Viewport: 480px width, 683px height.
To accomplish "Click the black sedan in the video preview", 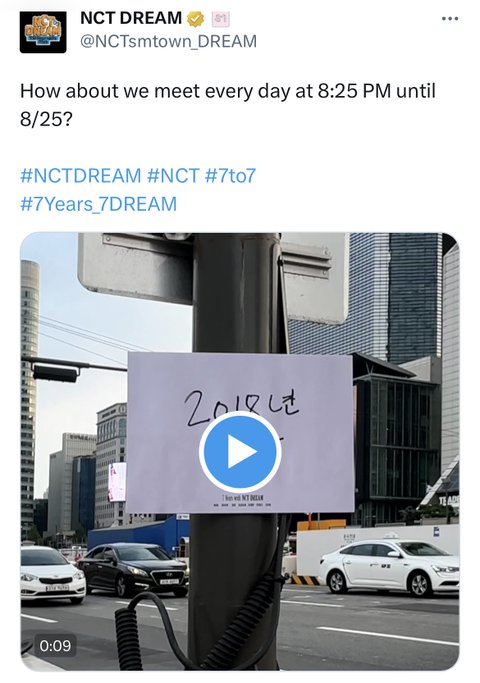I will click(x=133, y=569).
